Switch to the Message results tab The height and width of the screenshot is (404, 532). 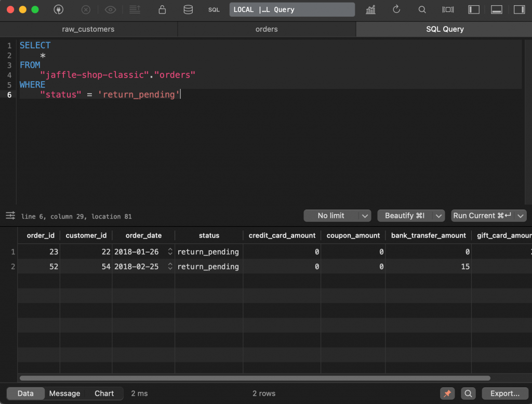click(64, 394)
